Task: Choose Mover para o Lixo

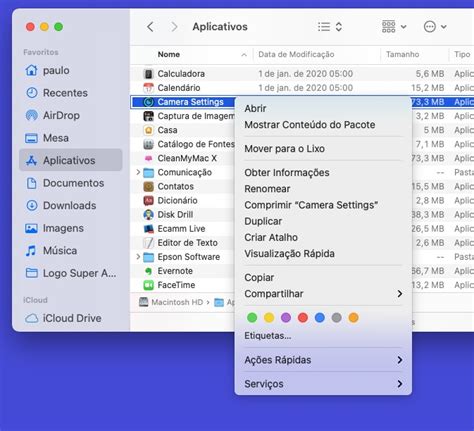Action: coord(323,149)
